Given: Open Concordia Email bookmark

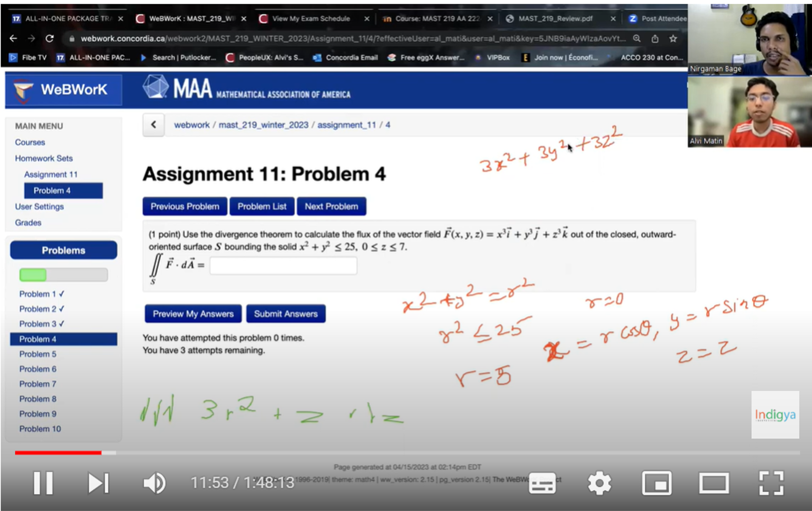Looking at the screenshot, I should point(345,58).
